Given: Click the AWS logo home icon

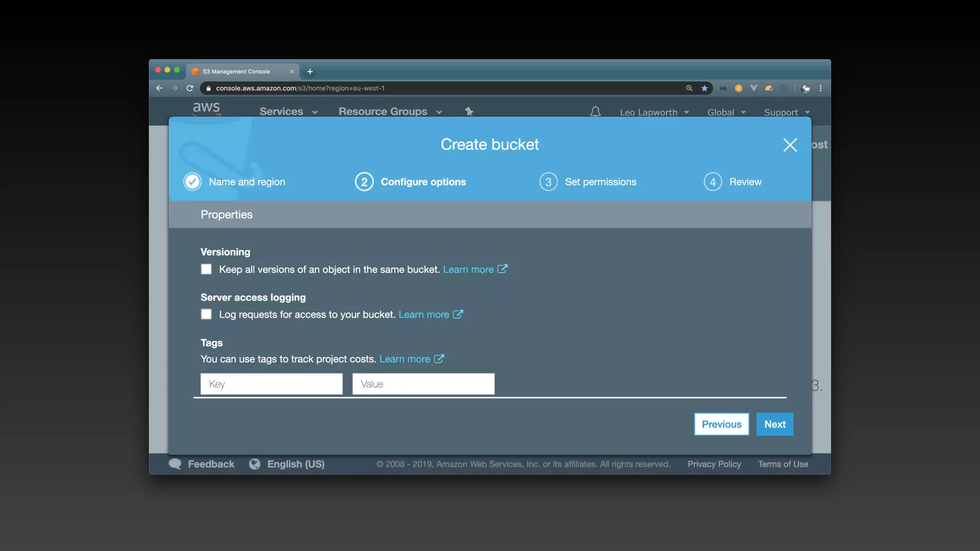Looking at the screenshot, I should tap(206, 108).
